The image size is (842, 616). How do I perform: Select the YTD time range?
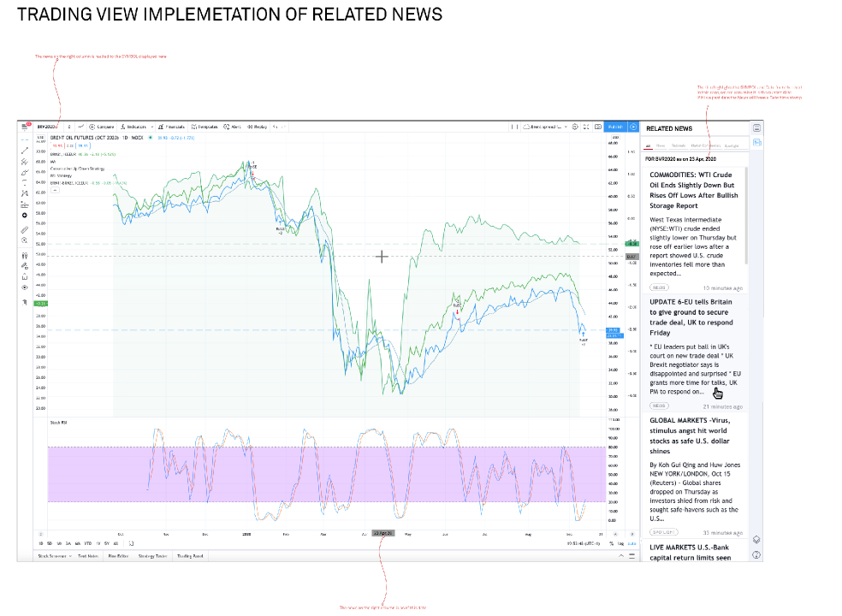coord(87,543)
